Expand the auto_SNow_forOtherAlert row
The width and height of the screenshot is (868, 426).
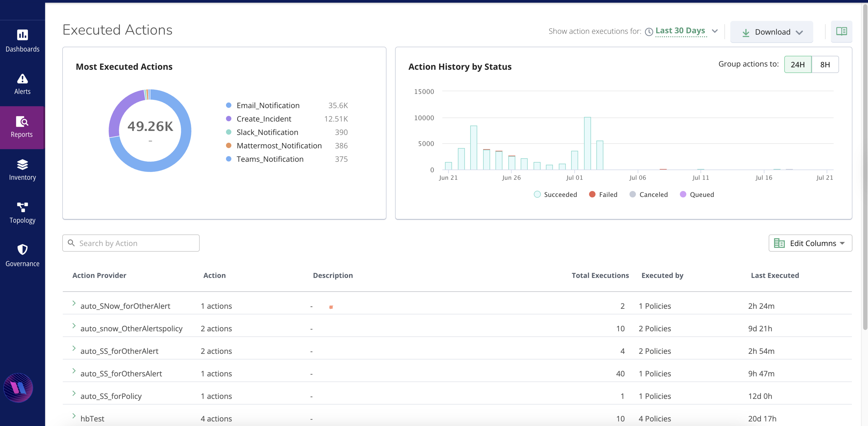74,303
